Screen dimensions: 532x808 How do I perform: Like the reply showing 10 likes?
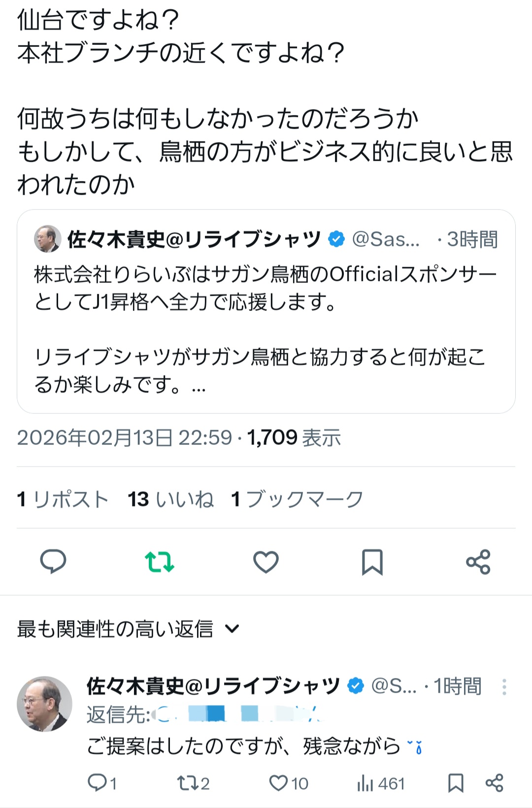(x=279, y=783)
